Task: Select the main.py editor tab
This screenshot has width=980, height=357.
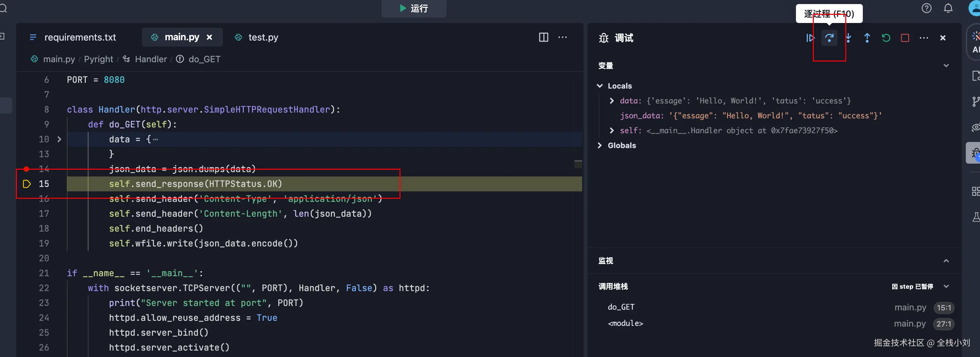Action: point(182,37)
